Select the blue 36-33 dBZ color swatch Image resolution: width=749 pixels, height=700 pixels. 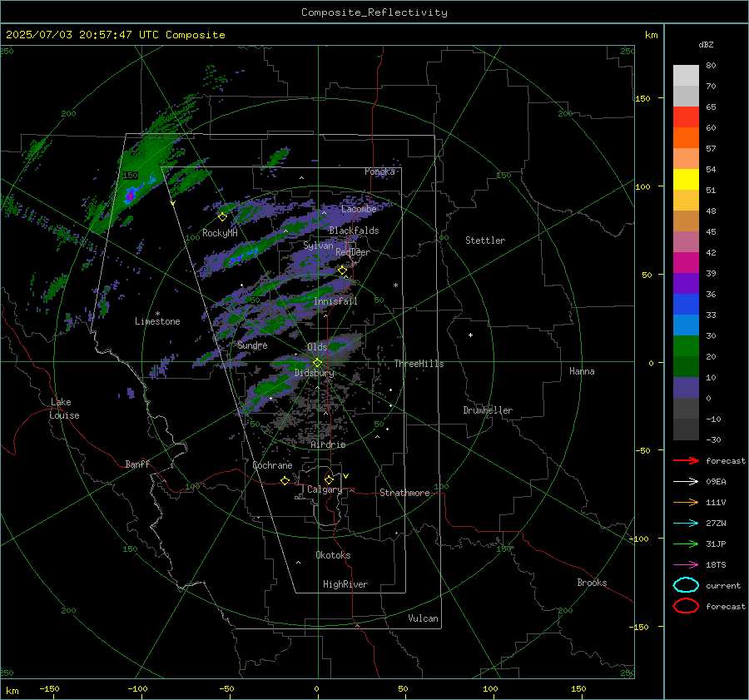pos(686,305)
